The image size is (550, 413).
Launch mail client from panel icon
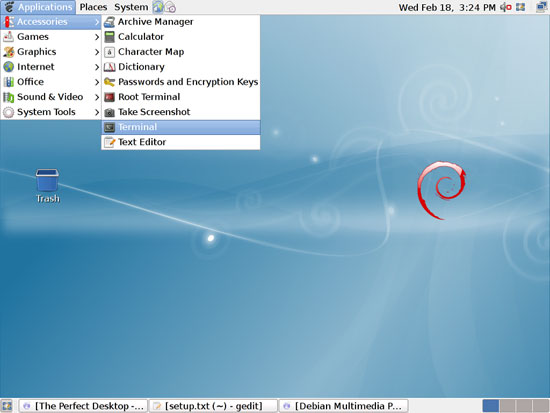tap(170, 7)
